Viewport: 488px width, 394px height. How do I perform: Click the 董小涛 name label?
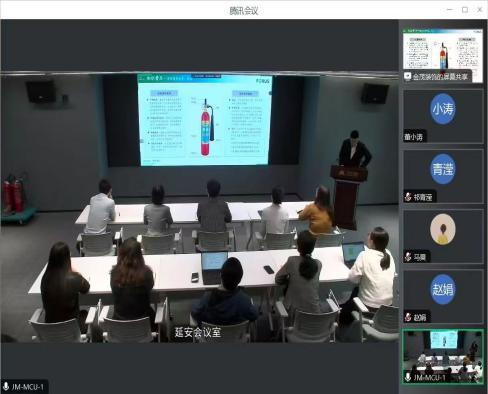point(413,137)
